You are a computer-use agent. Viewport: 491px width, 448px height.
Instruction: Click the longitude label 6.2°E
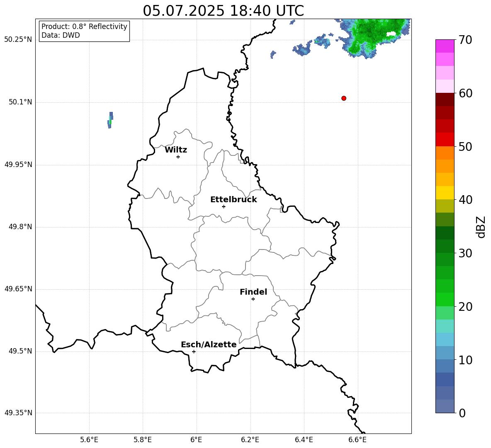(250, 440)
